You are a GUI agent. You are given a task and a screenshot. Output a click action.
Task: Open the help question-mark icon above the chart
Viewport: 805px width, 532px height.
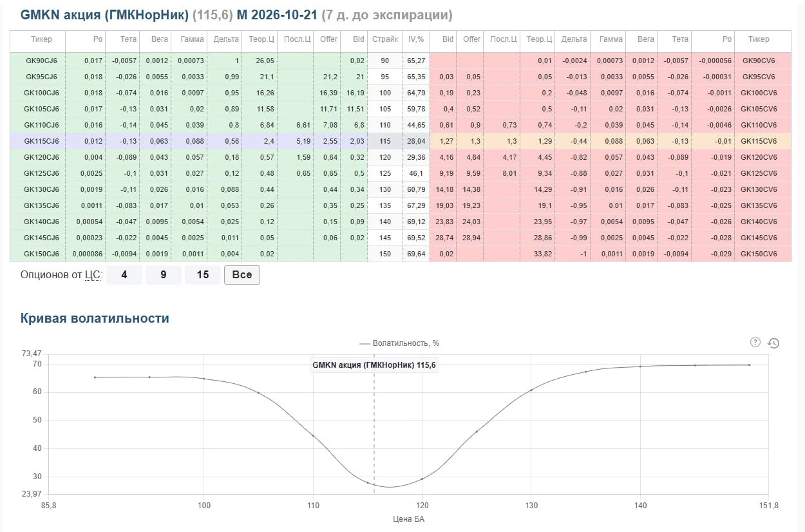pyautogui.click(x=756, y=342)
